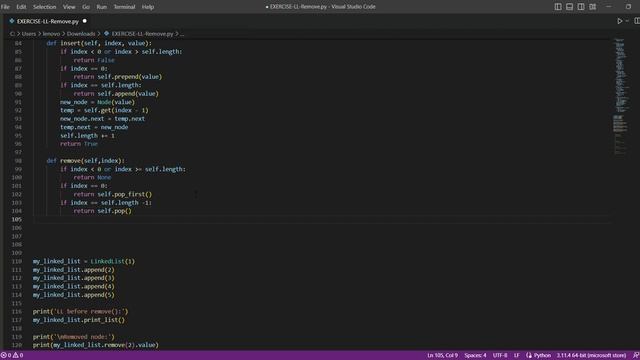Viewport: 640px width, 360px height.
Task: Click the minimap on the editor's right side
Action: coord(620,96)
